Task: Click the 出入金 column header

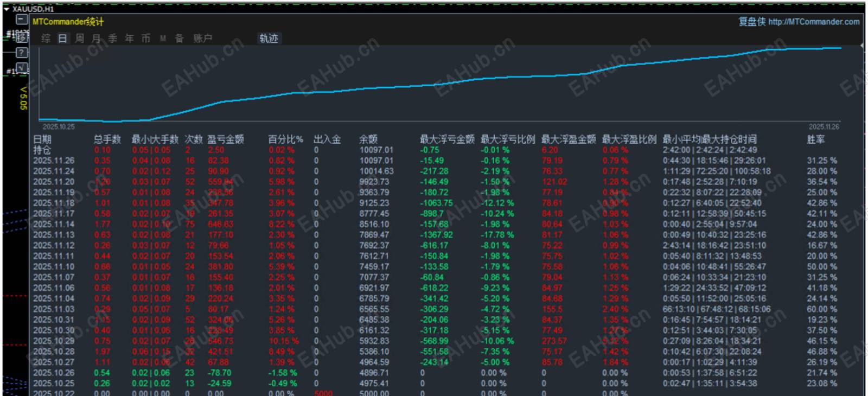Action: point(328,139)
